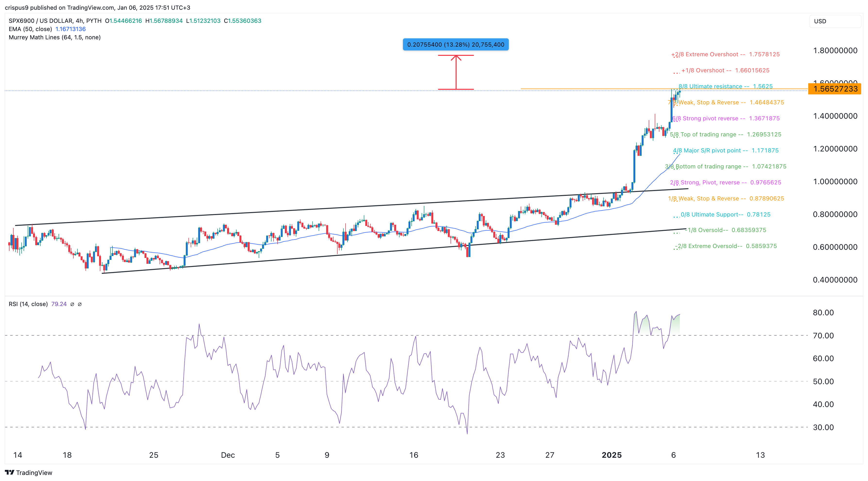Click the high price H1.56788934
868x481 pixels.
(x=164, y=21)
